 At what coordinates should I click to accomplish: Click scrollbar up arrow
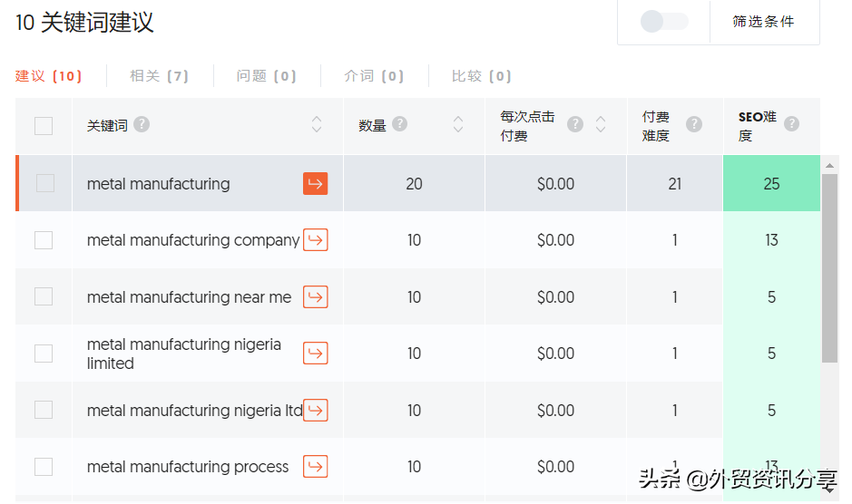[829, 165]
